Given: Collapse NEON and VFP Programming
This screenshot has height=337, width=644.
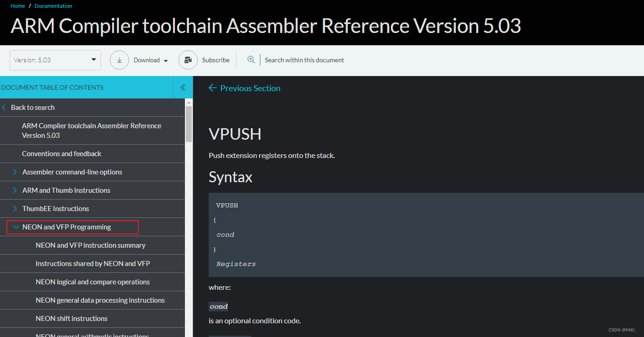Looking at the screenshot, I should coord(16,227).
